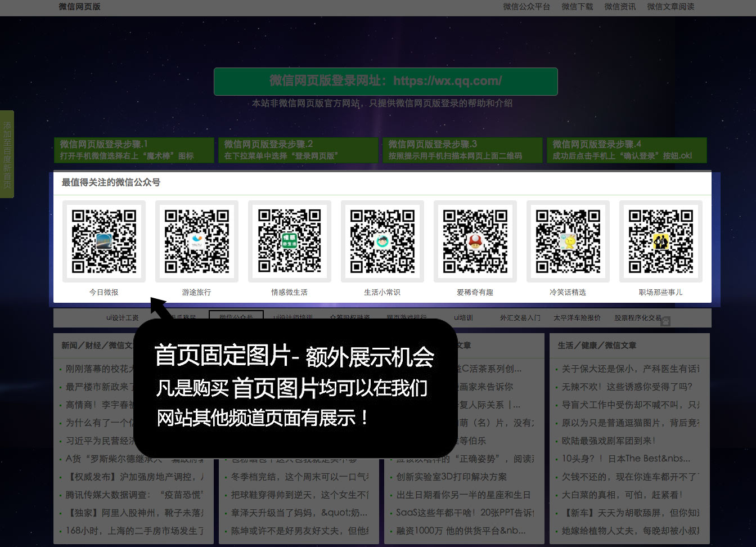Select the 情感微生活 QR code

click(x=290, y=241)
